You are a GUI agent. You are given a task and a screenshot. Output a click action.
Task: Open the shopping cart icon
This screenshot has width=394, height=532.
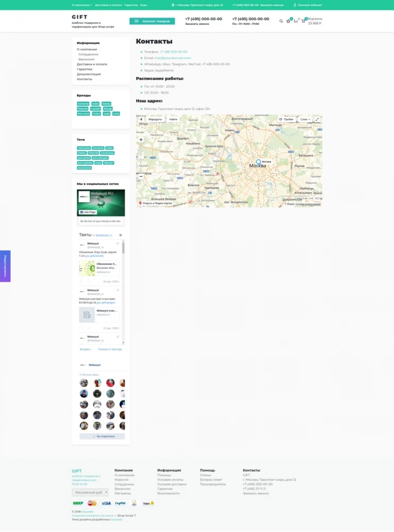[303, 21]
